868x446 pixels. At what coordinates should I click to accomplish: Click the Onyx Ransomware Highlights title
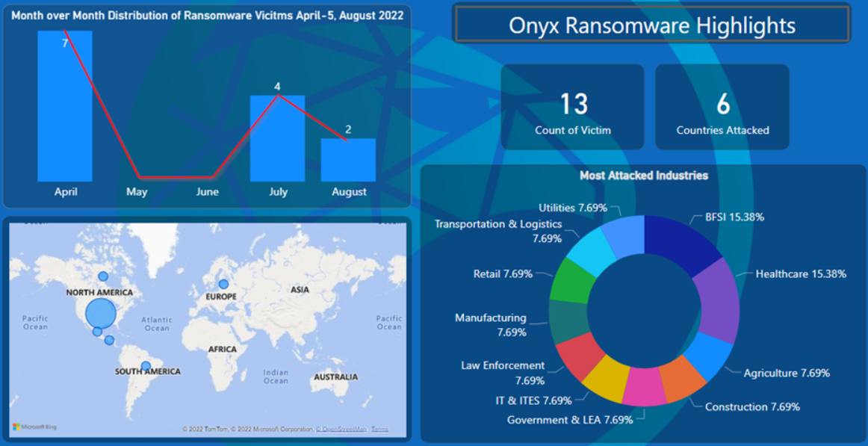(652, 25)
